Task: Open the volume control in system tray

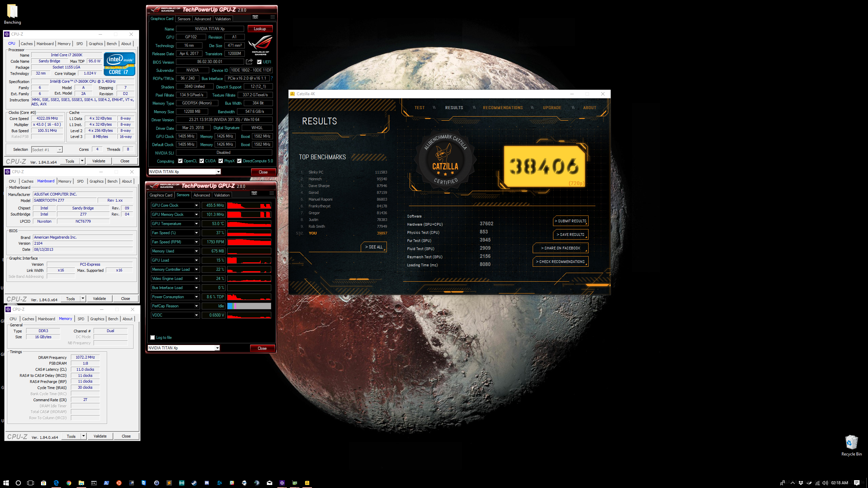Action: tap(825, 483)
